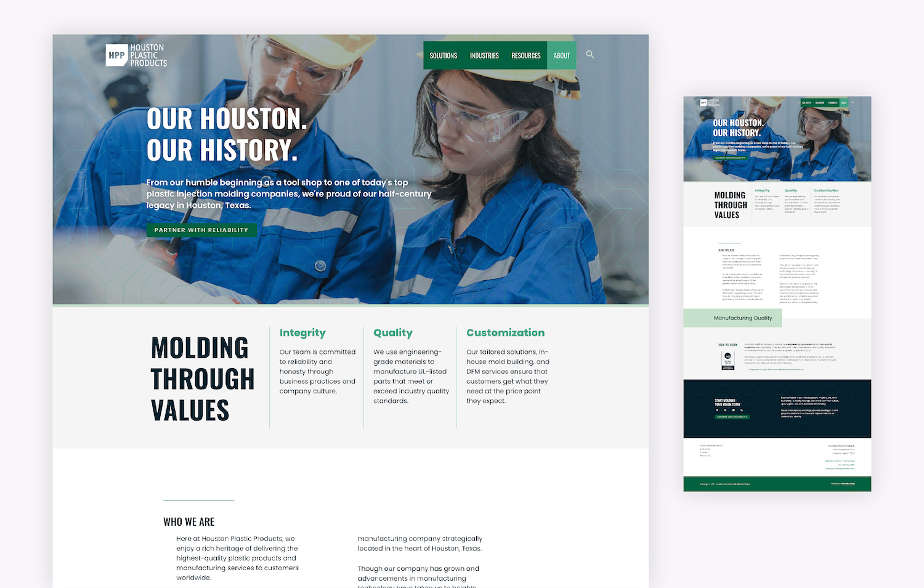
Task: Click the search magnifier icon in large preview
Action: [590, 55]
